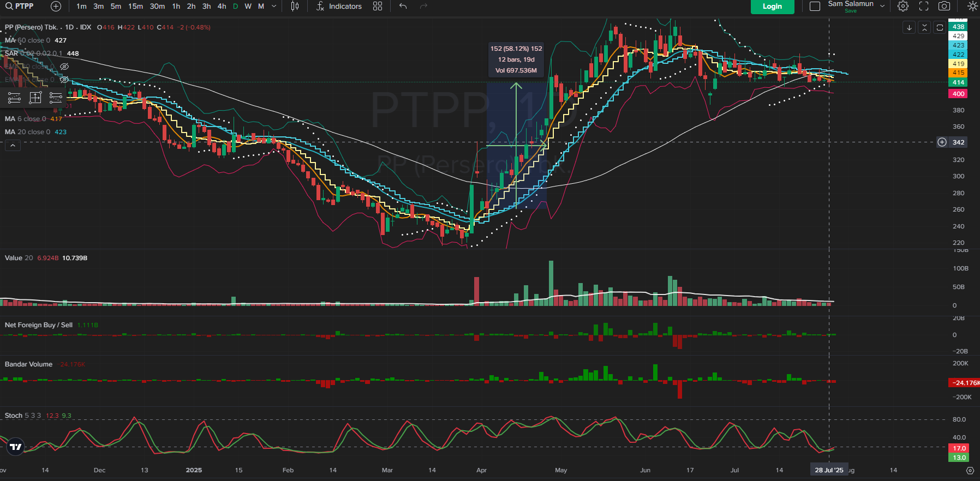Click the 28 Jul '25 date marker
This screenshot has width=980, height=481.
pyautogui.click(x=829, y=470)
